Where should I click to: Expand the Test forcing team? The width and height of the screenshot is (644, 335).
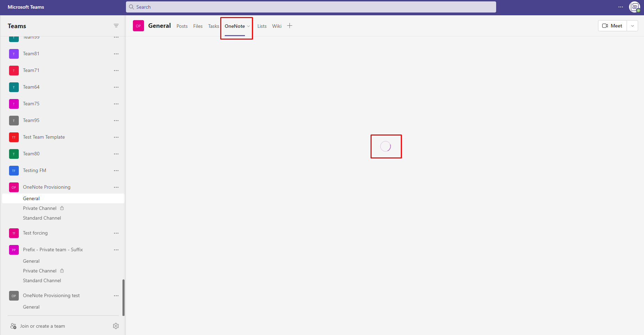pyautogui.click(x=35, y=233)
